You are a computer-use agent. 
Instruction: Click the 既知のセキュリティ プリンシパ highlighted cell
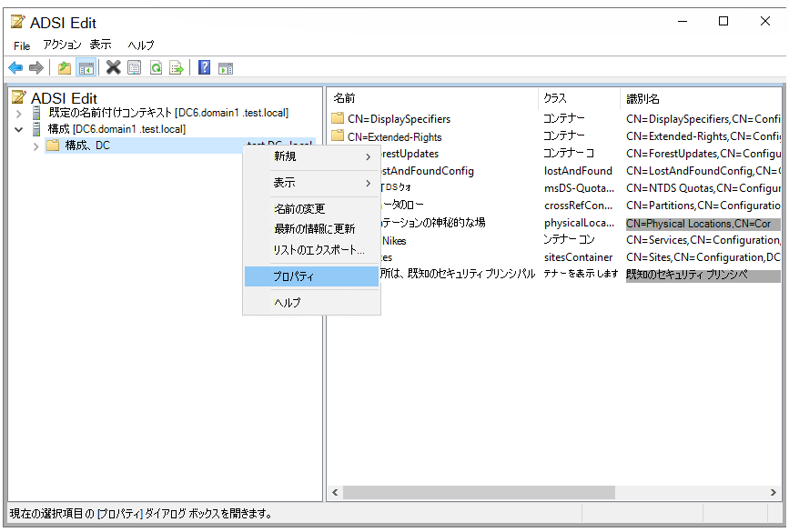click(703, 275)
